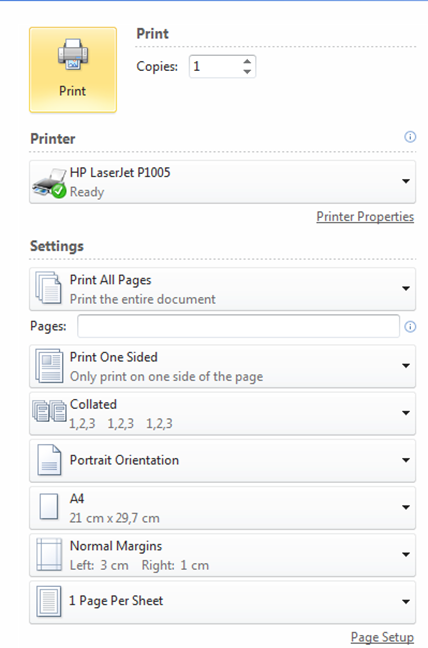Click the Printer section info icon
The width and height of the screenshot is (428, 648).
(x=410, y=137)
